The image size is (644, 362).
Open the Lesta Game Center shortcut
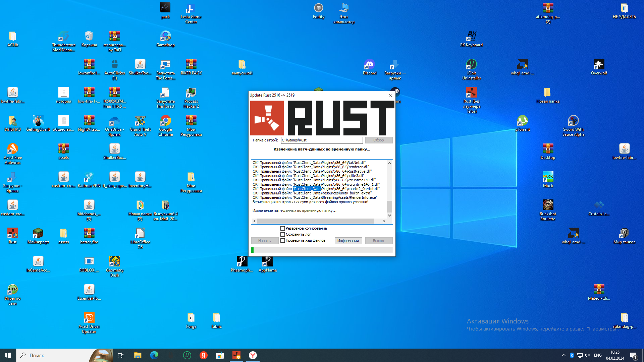click(191, 13)
